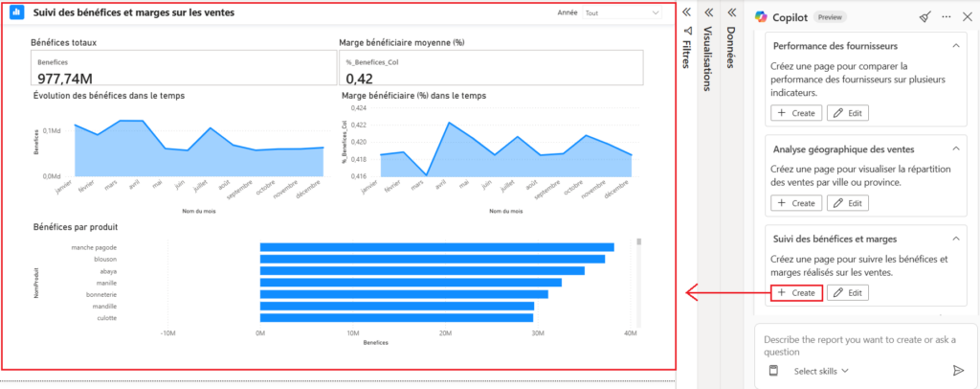The width and height of the screenshot is (980, 389).
Task: Collapse the Suivi des bénéfices et marges card
Action: [x=955, y=239]
